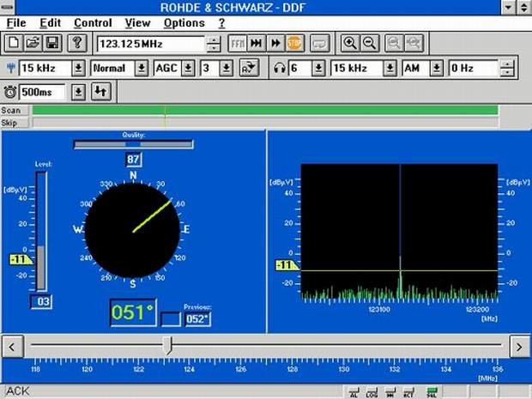532x399 pixels.
Task: Click the skip-to-next scan icon
Action: pyautogui.click(x=257, y=43)
